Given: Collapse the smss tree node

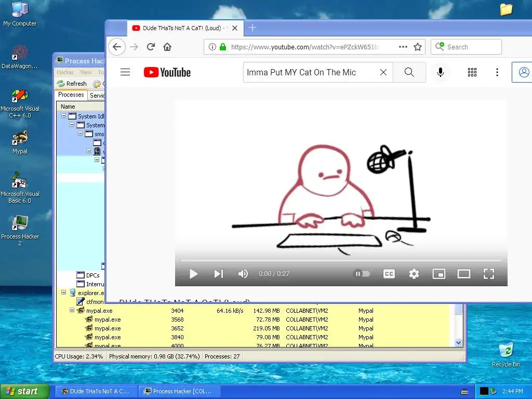Looking at the screenshot, I should pyautogui.click(x=80, y=134).
